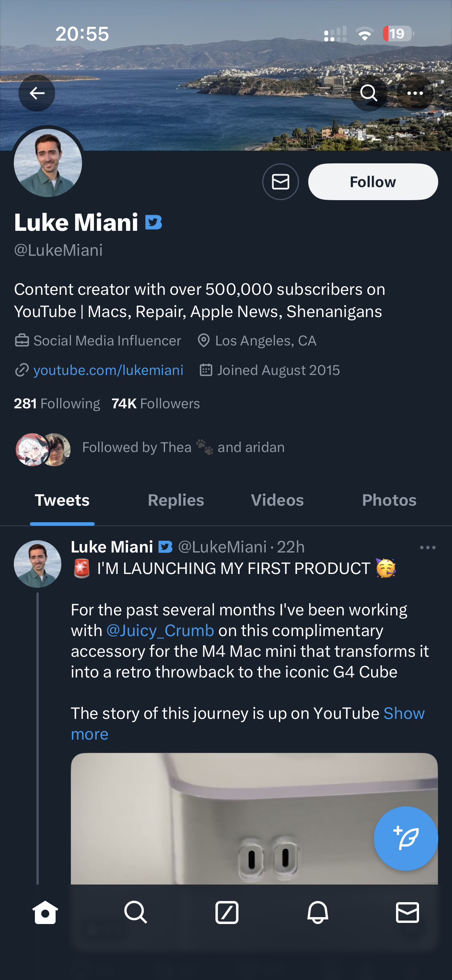Open the @Juicy_Crumb mention
The width and height of the screenshot is (452, 980).
[x=160, y=631]
